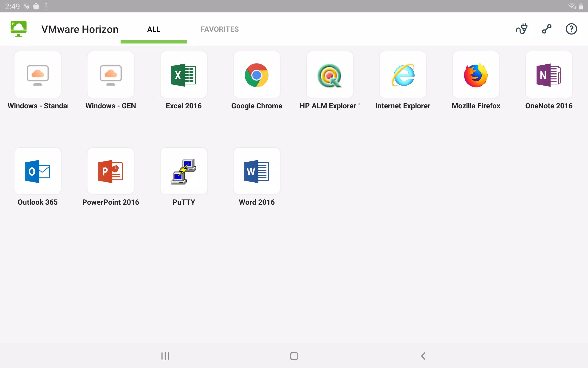This screenshot has height=368, width=588.
Task: Click the 'Windows - GEN' label text
Action: (x=111, y=106)
